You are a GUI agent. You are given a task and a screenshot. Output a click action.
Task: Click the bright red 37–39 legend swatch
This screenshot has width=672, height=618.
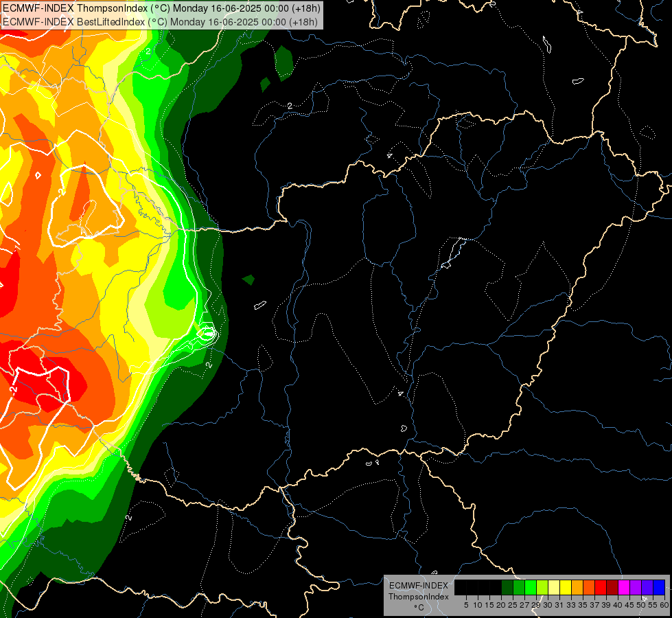(x=601, y=587)
